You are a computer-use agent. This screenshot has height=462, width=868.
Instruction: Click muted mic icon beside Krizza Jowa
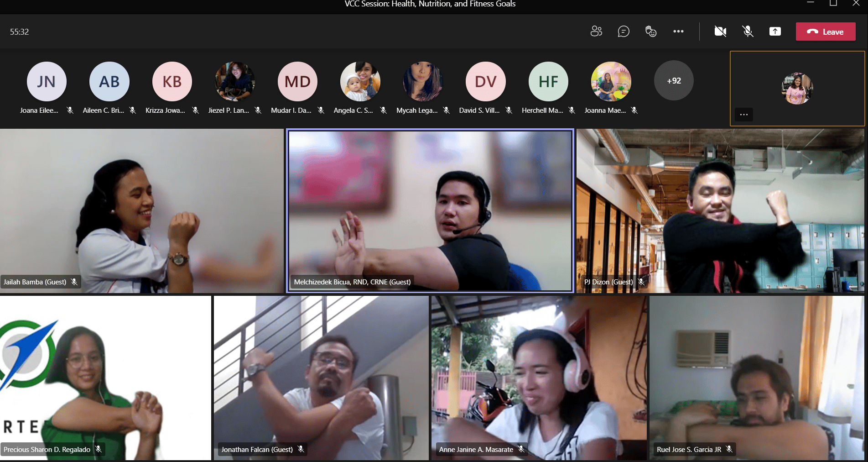coord(195,110)
